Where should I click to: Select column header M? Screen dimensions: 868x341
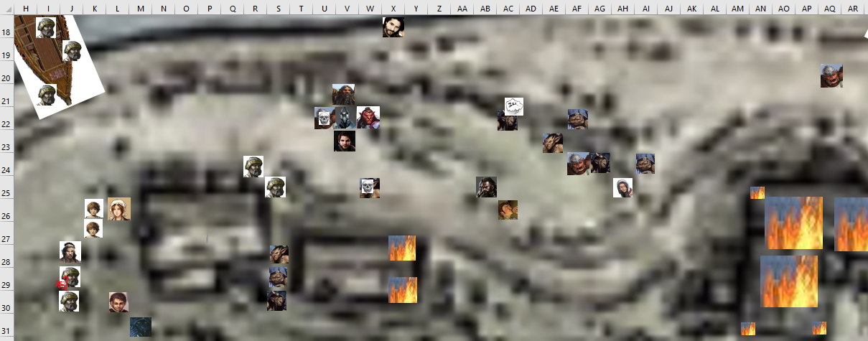[x=141, y=8]
